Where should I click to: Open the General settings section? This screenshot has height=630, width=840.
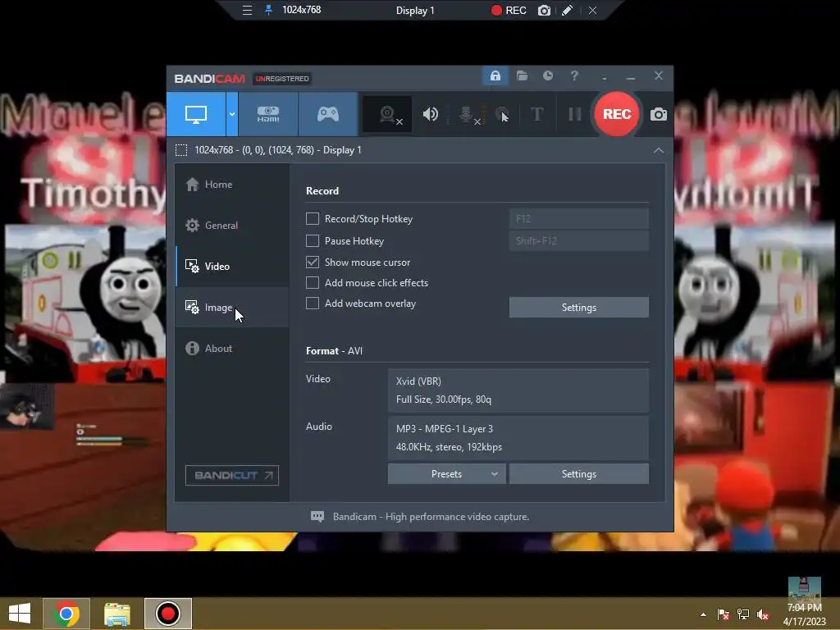(232, 226)
